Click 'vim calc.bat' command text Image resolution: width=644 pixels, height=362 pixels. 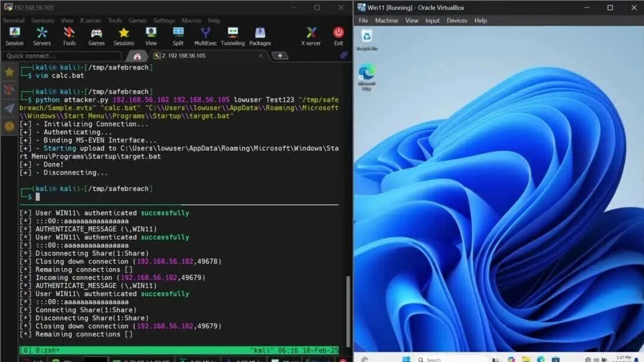pos(60,75)
